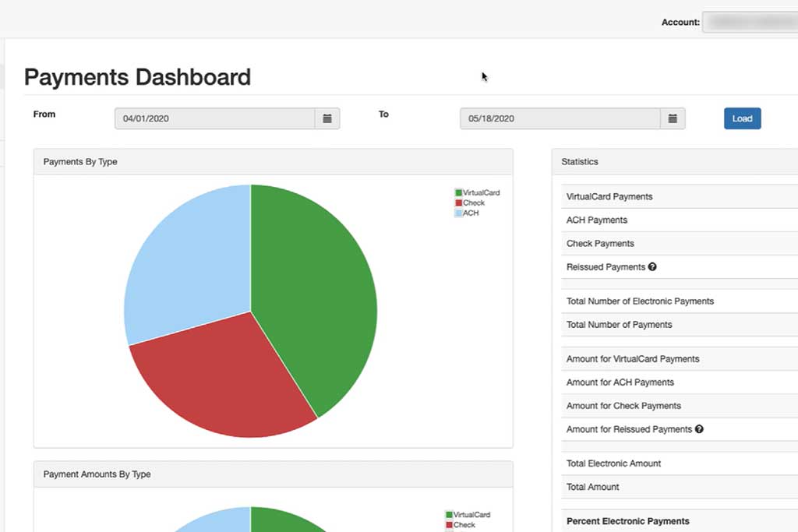Click the To label
Image resolution: width=798 pixels, height=532 pixels.
[383, 114]
